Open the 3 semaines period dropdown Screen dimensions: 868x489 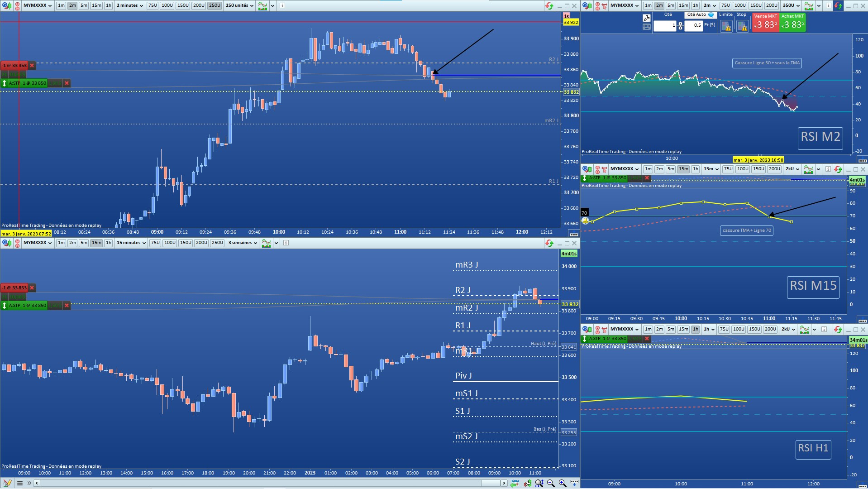[x=243, y=243]
